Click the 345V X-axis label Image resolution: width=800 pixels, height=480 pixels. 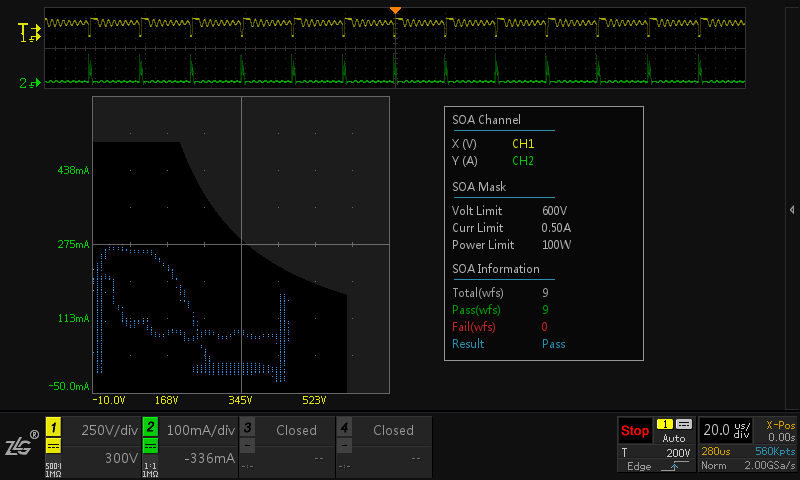[x=240, y=400]
